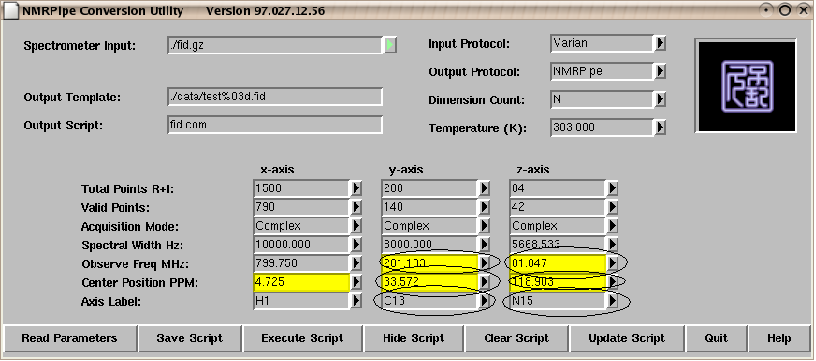Open y-axis Total Points R+I arrow
Viewport: 816px width, 361px height.
484,188
